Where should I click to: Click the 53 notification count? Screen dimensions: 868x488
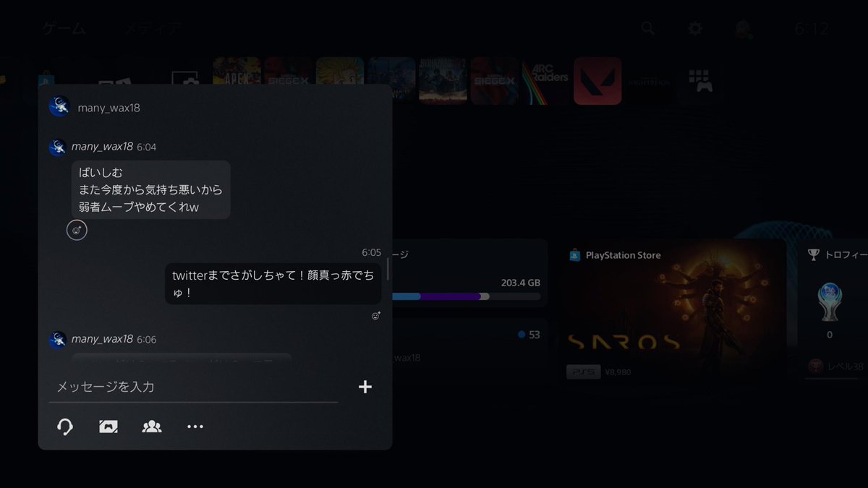coord(535,335)
